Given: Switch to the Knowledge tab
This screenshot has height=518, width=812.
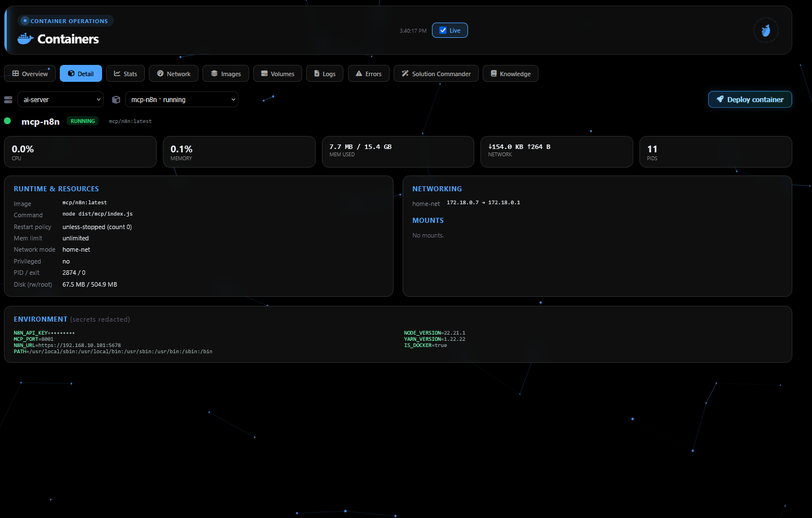Looking at the screenshot, I should (x=510, y=74).
